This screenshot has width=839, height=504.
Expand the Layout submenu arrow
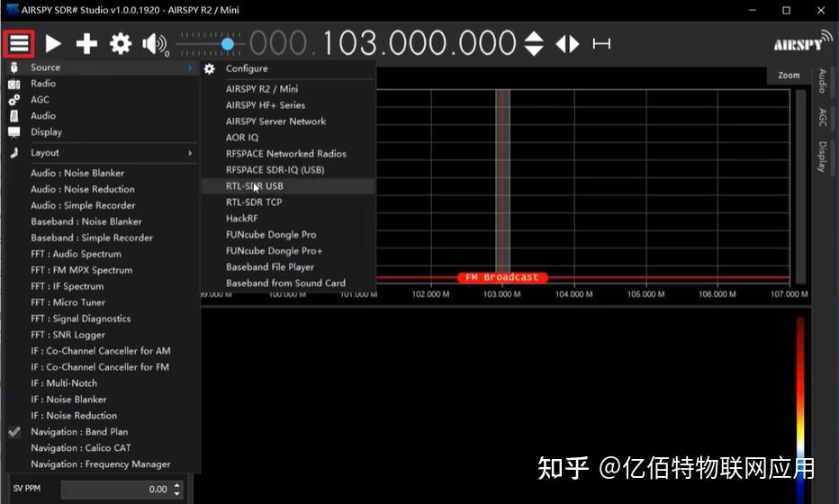(x=189, y=152)
